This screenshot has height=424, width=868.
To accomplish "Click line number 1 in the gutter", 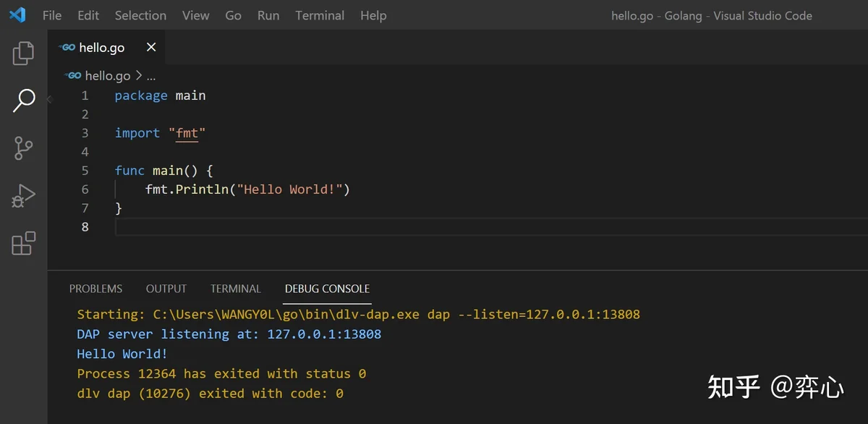I will 85,96.
